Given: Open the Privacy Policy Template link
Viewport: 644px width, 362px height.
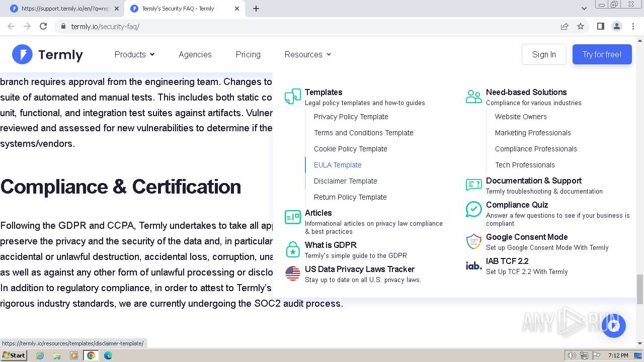Looking at the screenshot, I should click(x=351, y=117).
